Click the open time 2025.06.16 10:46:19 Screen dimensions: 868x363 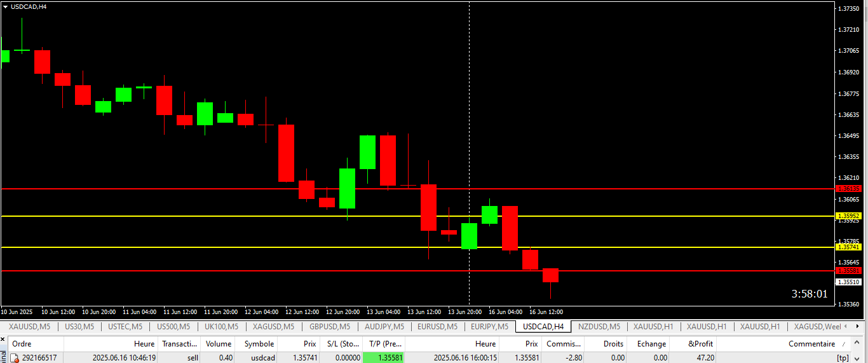tap(124, 358)
